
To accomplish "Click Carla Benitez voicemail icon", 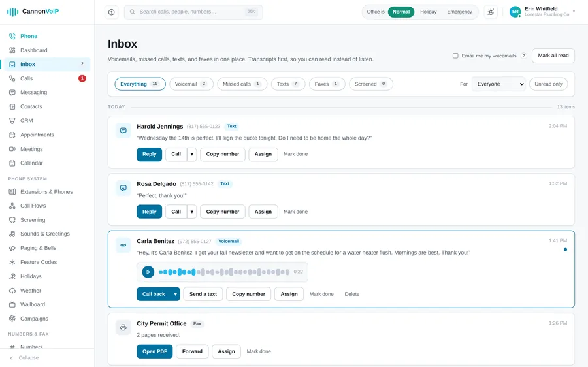I will 123,245.
